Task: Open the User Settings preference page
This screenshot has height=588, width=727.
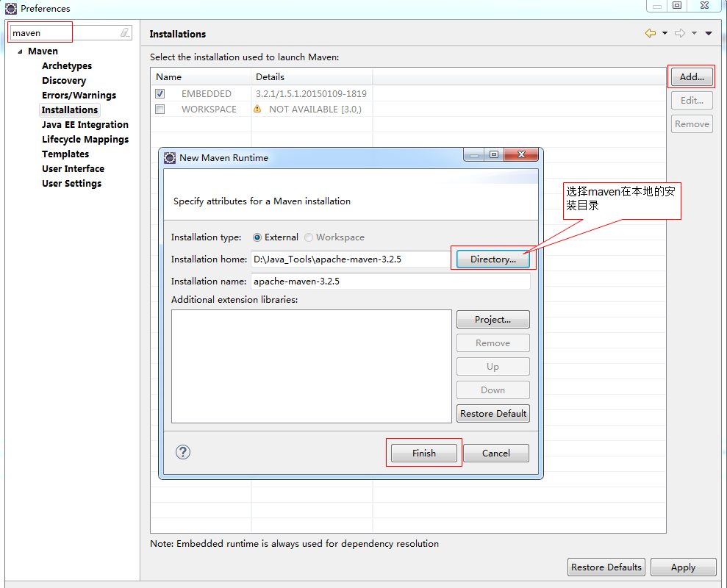Action: click(x=71, y=184)
